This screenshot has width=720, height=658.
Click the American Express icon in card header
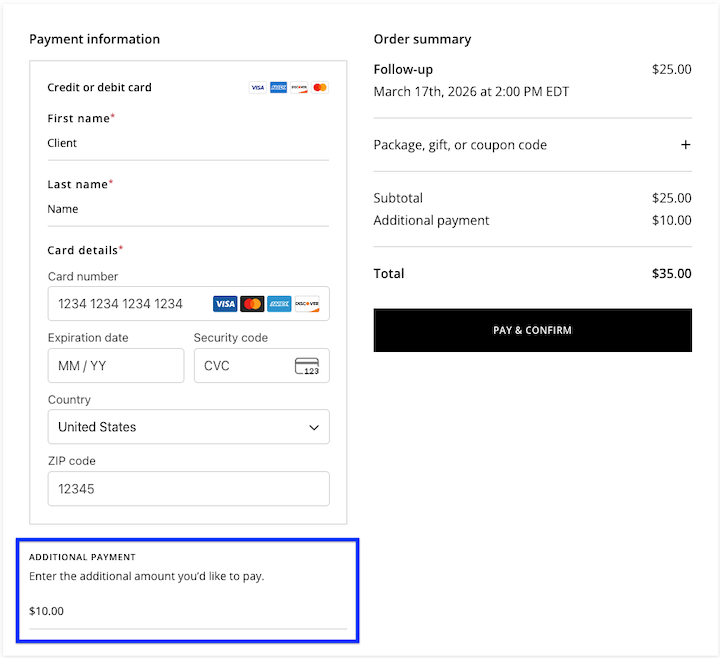278,88
